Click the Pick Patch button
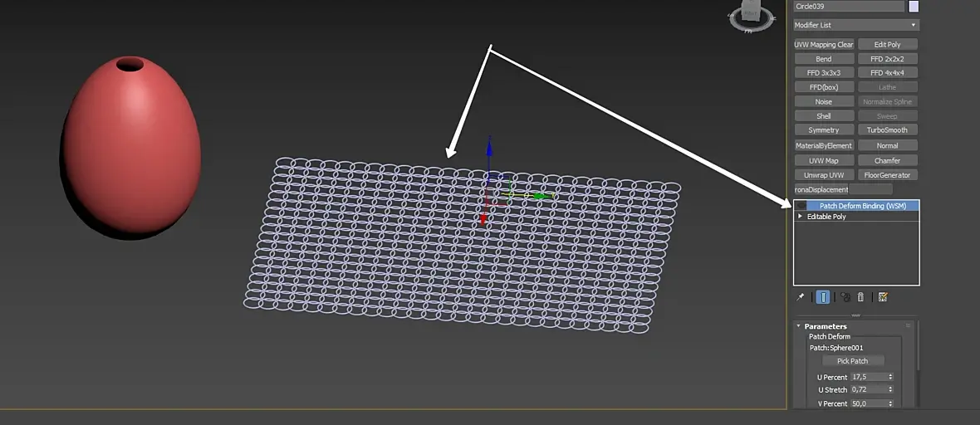The height and width of the screenshot is (425, 980). tap(852, 360)
